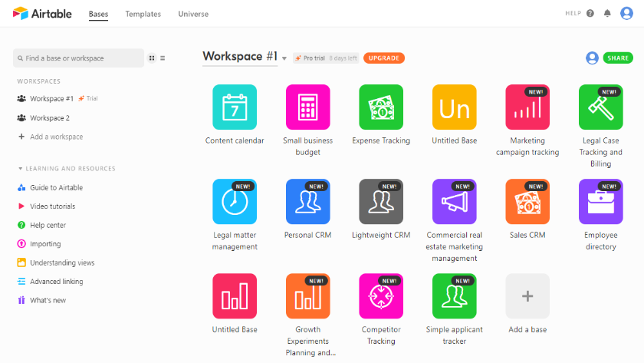Open the Legal matter management clock icon
This screenshot has height=363, width=644.
coord(235,201)
